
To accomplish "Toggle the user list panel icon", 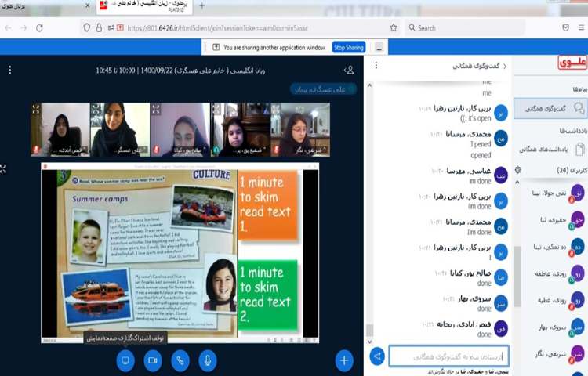I will tap(349, 70).
